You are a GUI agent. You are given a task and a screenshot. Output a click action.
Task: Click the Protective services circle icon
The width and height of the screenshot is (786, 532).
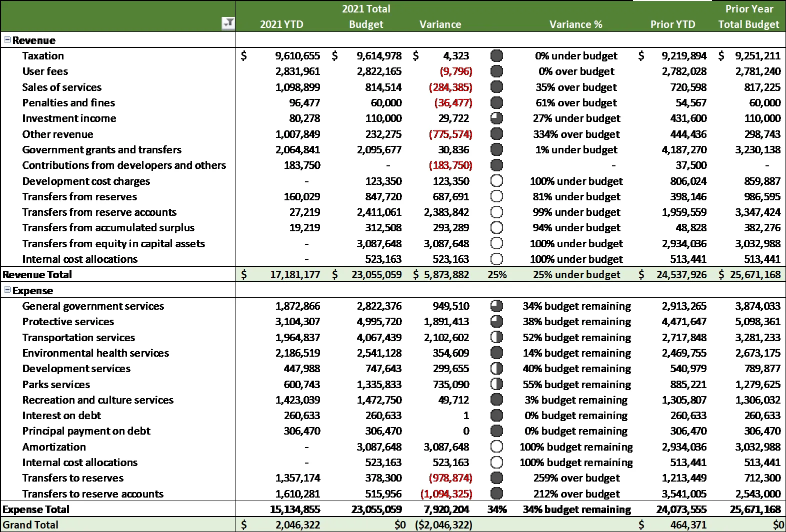tap(496, 321)
